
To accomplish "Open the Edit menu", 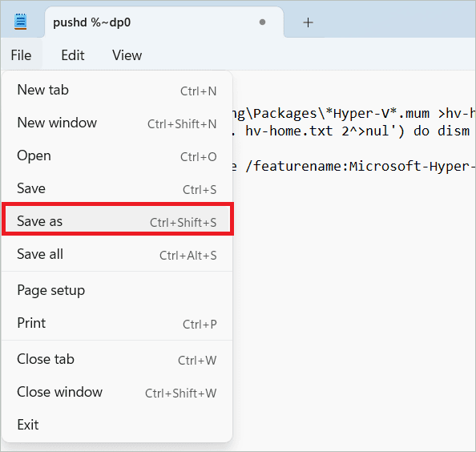I will point(73,55).
